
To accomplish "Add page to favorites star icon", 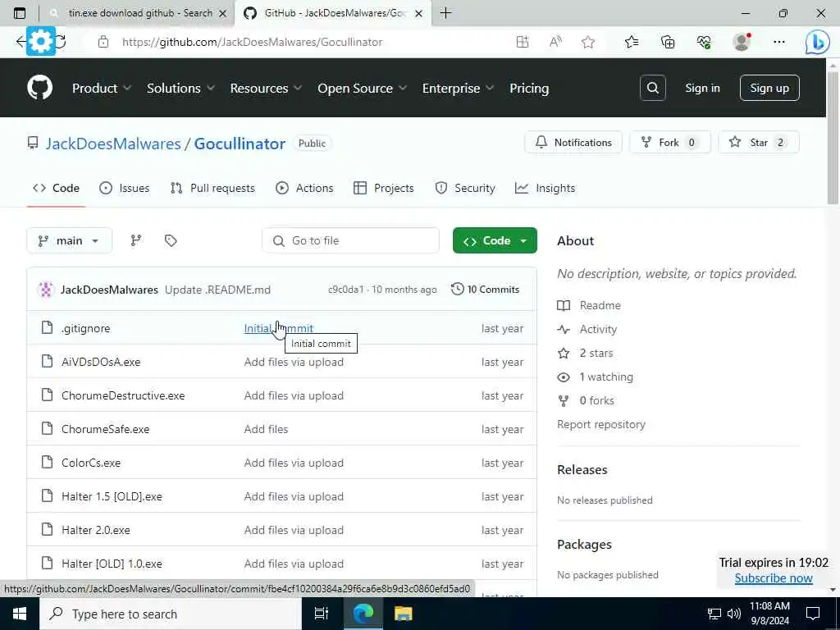I will click(x=588, y=42).
